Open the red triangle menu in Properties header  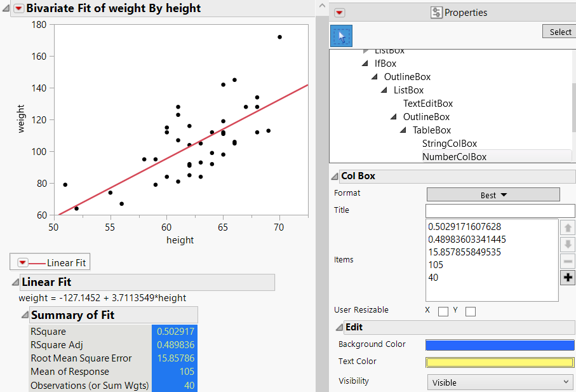point(338,12)
